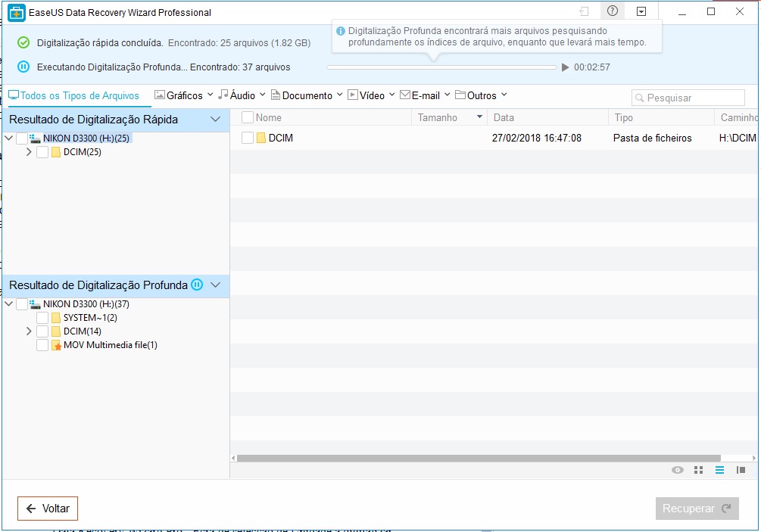Click the DCIM folder icon in file list
Image resolution: width=761 pixels, height=532 pixels.
(x=261, y=138)
